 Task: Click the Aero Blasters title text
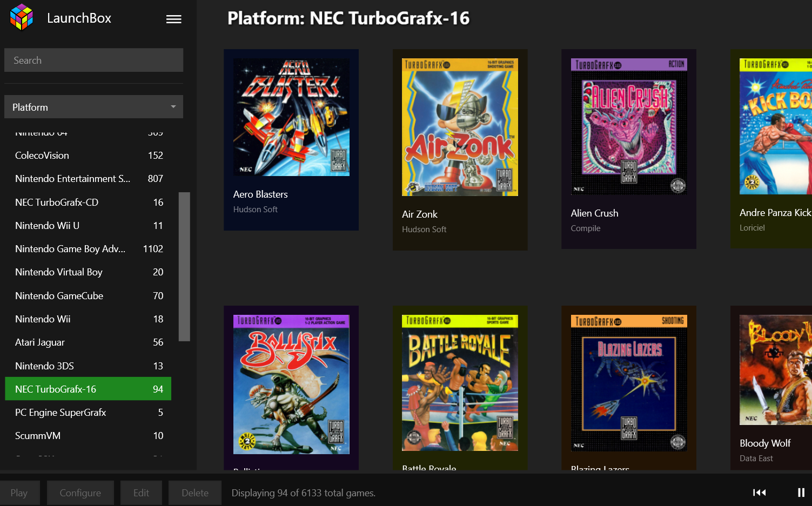pyautogui.click(x=260, y=194)
